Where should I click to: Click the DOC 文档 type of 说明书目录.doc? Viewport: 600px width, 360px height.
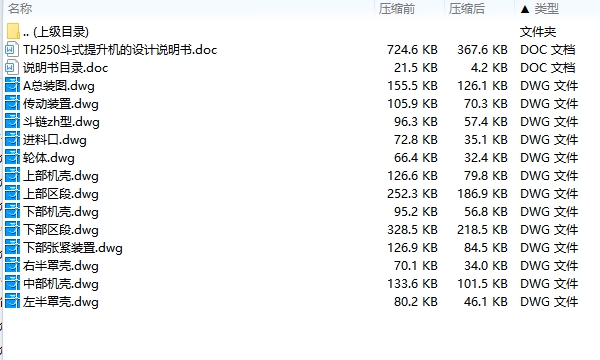tap(548, 68)
